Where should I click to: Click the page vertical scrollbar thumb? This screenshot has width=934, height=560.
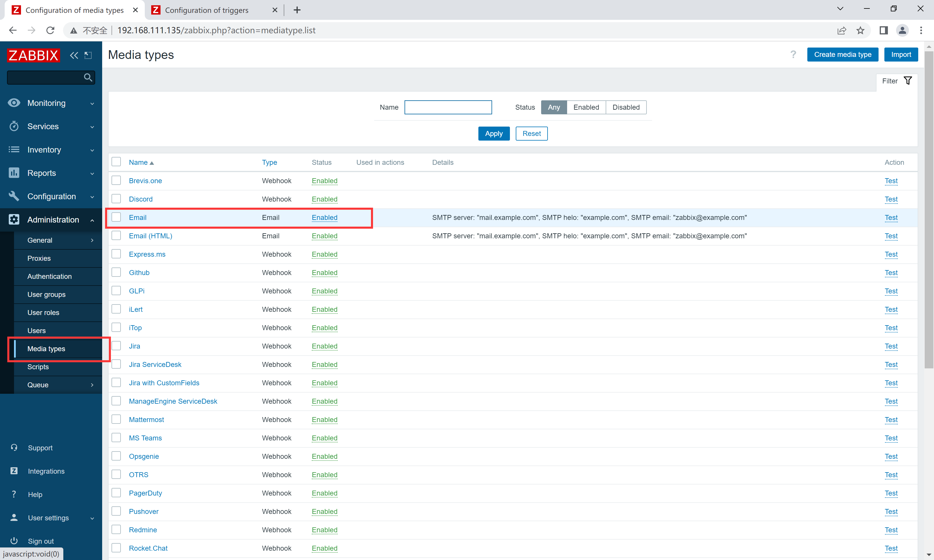(929, 210)
